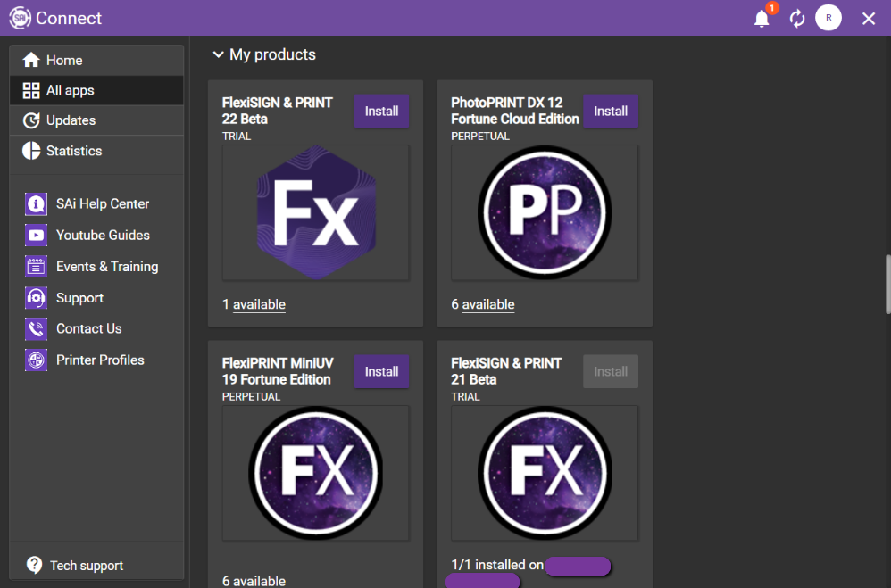Click the My products heading text
The width and height of the screenshot is (891, 588).
pos(273,54)
